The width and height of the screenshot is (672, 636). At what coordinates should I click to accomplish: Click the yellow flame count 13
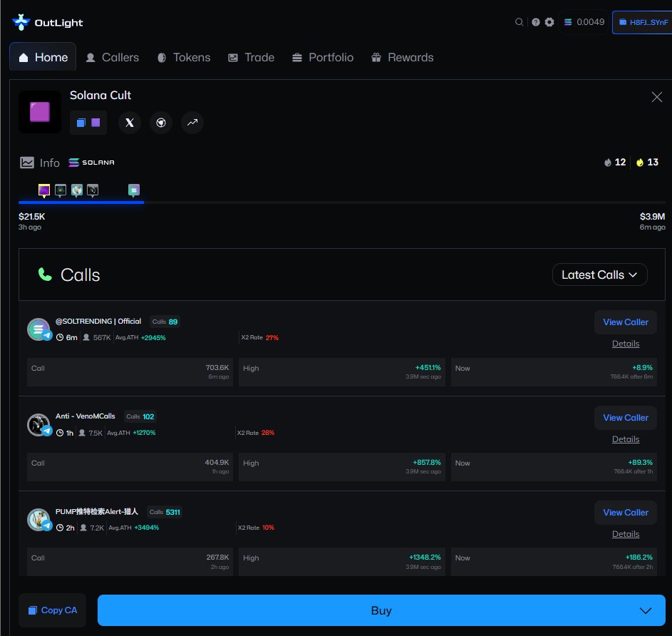click(x=647, y=162)
